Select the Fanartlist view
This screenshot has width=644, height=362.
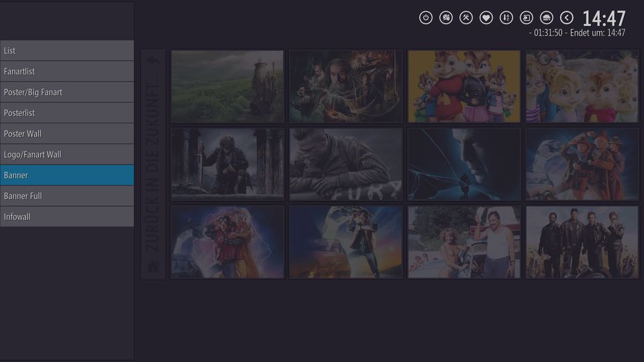[67, 72]
